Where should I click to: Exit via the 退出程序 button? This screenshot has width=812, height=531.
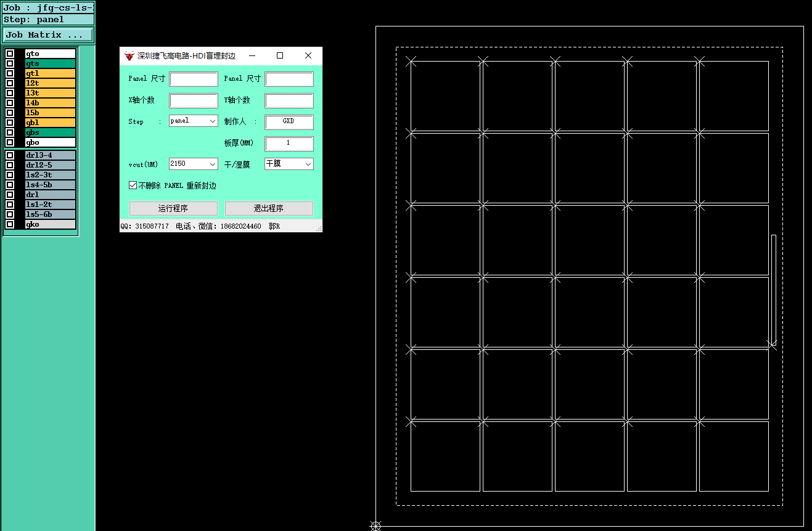click(269, 208)
